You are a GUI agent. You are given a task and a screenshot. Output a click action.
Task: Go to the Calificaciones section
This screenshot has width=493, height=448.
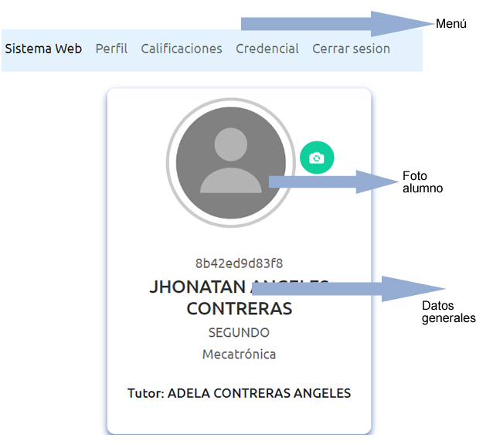[x=182, y=49]
